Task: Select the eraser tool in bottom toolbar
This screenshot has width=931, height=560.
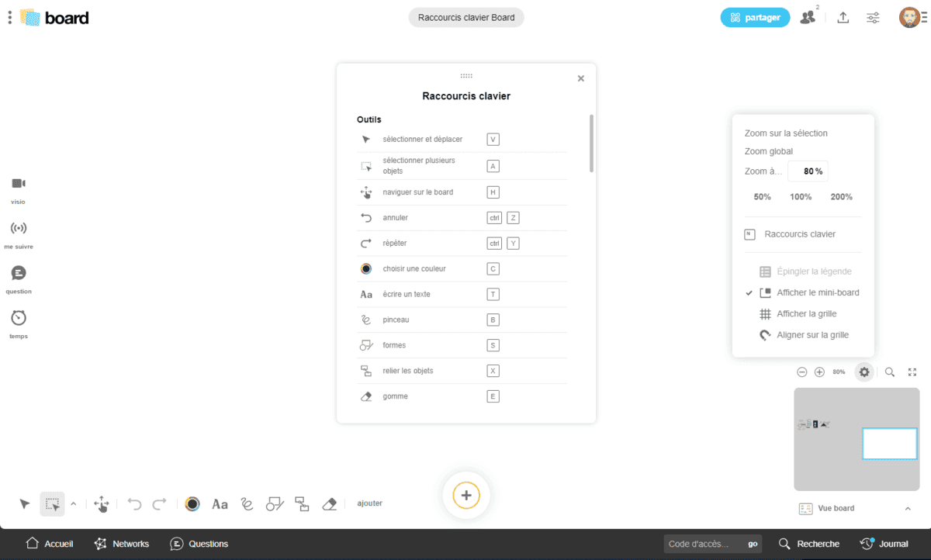Action: coord(329,504)
